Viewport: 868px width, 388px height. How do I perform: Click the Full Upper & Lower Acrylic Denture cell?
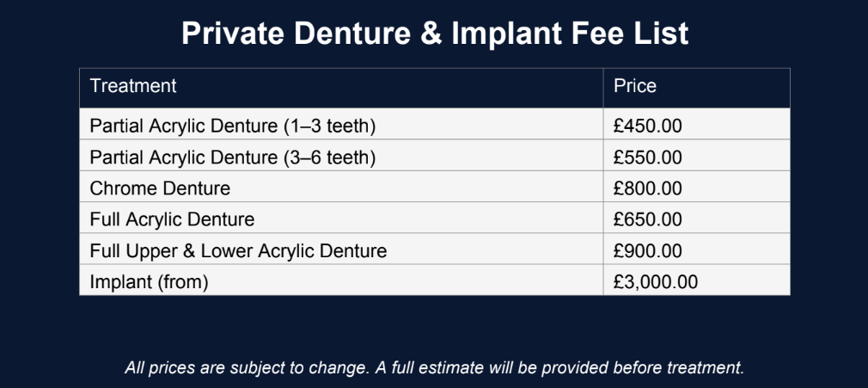(238, 251)
